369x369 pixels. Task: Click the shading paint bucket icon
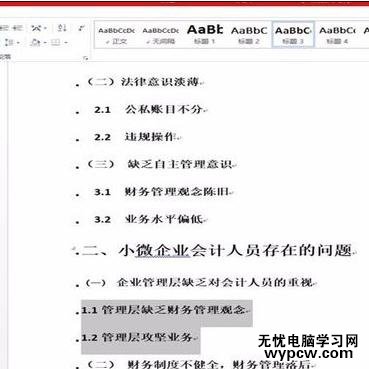point(36,43)
